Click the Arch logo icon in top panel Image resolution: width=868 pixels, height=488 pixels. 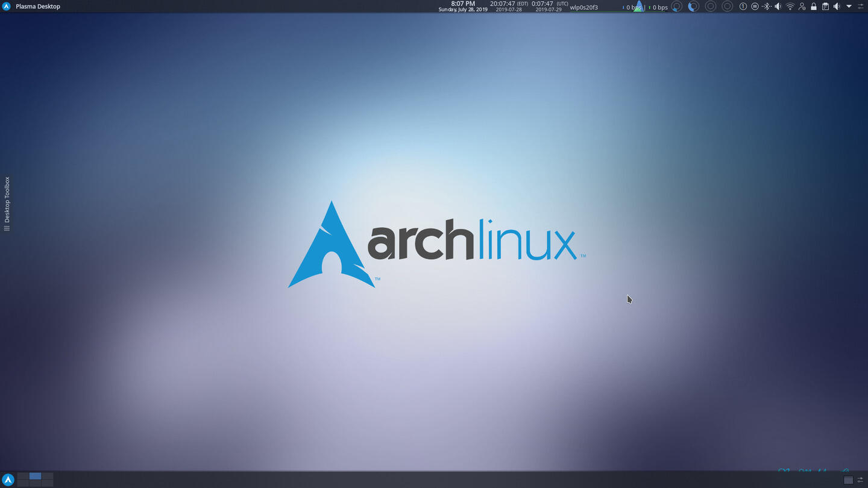7,7
